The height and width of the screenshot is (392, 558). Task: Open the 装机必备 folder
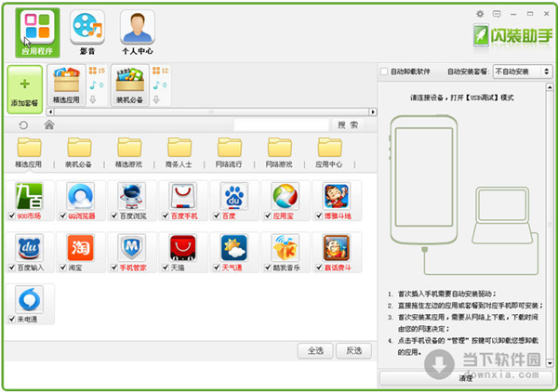click(x=79, y=153)
